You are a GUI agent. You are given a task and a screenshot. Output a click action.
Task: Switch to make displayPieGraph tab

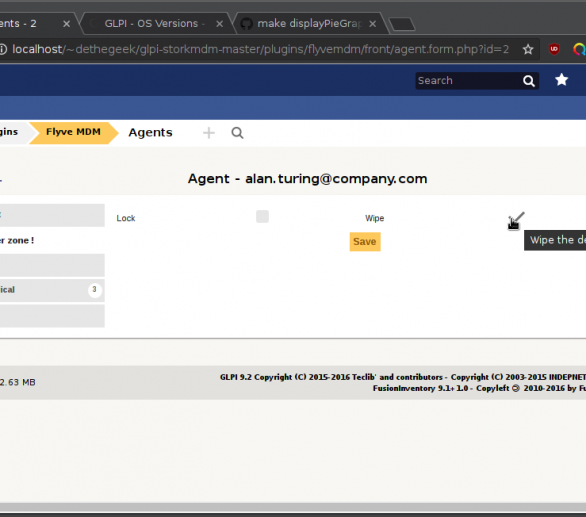[310, 24]
